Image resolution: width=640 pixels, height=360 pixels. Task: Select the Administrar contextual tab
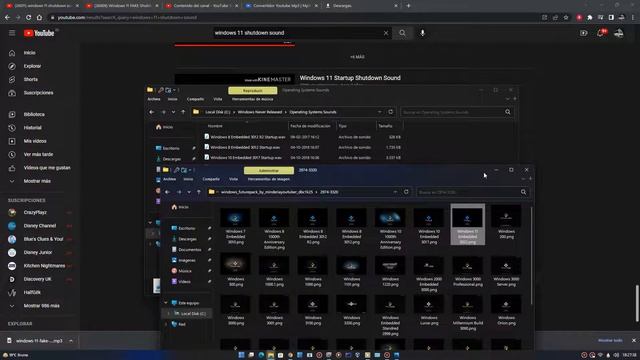(269, 171)
